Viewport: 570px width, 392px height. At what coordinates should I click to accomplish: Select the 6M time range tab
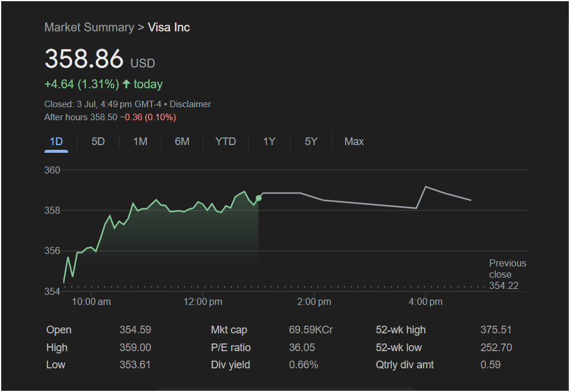[x=182, y=142]
